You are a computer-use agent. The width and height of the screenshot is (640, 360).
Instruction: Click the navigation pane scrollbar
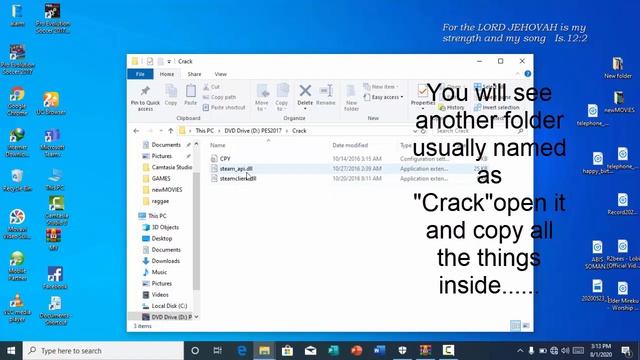pyautogui.click(x=196, y=231)
